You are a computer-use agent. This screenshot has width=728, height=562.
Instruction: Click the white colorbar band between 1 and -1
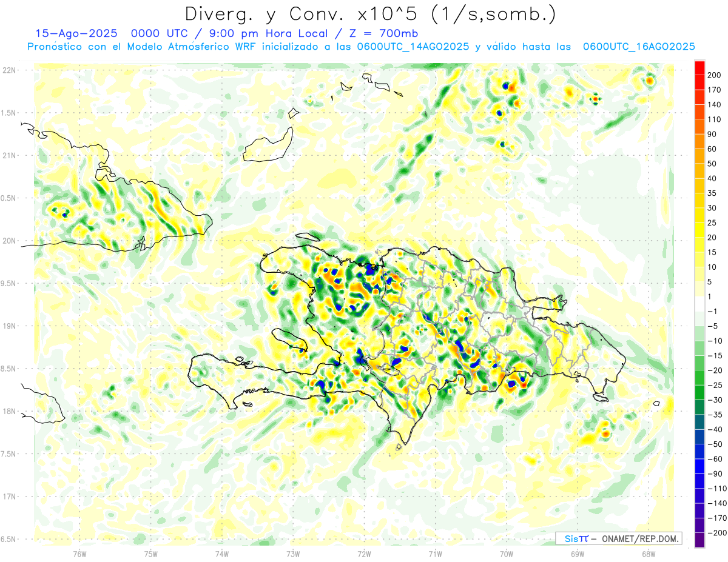[x=699, y=304]
